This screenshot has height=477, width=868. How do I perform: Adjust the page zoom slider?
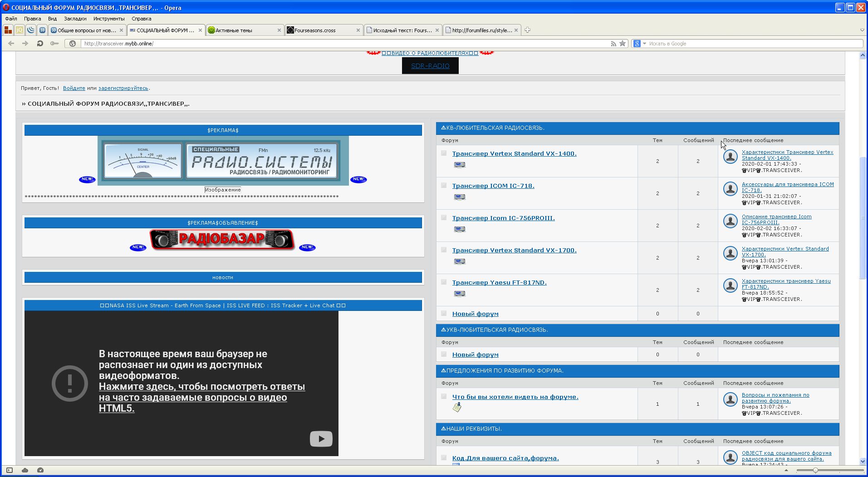click(815, 471)
